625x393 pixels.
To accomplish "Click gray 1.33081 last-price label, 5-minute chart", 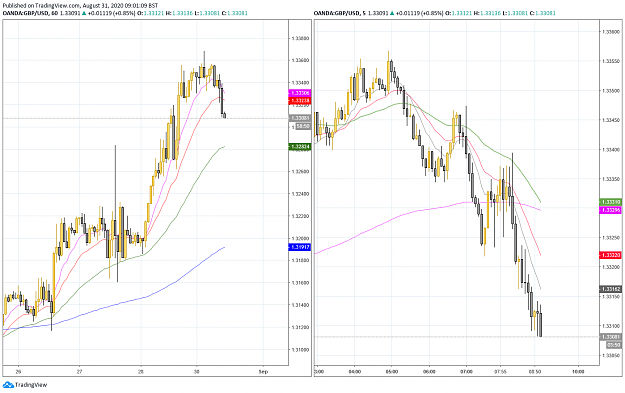I will click(x=611, y=337).
